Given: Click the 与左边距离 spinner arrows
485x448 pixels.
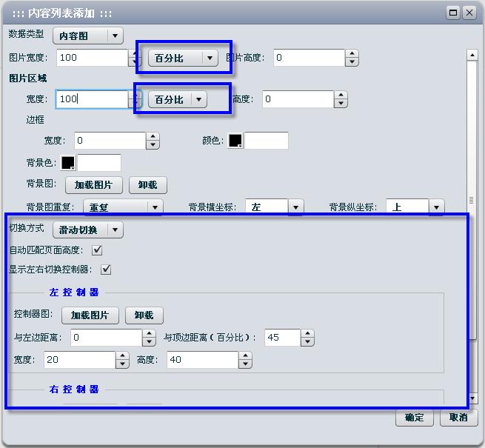Looking at the screenshot, I should (x=149, y=338).
